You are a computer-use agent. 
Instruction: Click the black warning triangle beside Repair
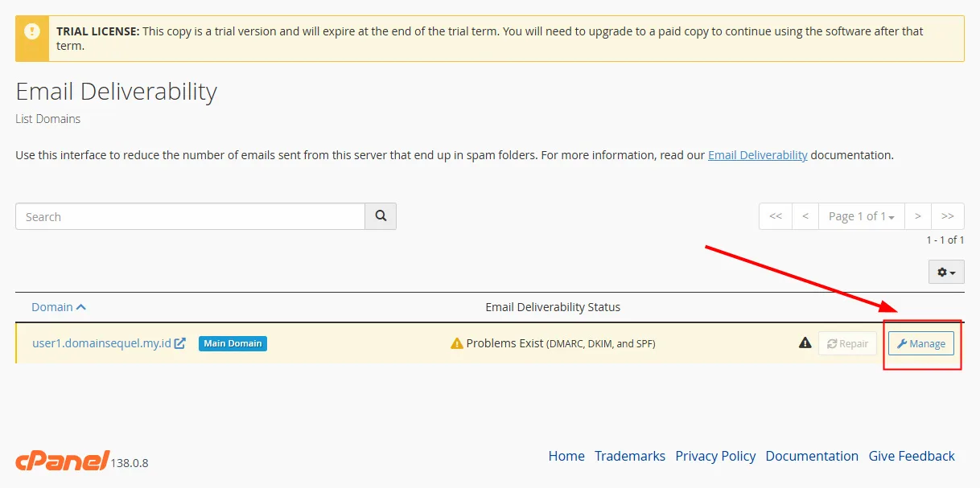[x=805, y=343]
